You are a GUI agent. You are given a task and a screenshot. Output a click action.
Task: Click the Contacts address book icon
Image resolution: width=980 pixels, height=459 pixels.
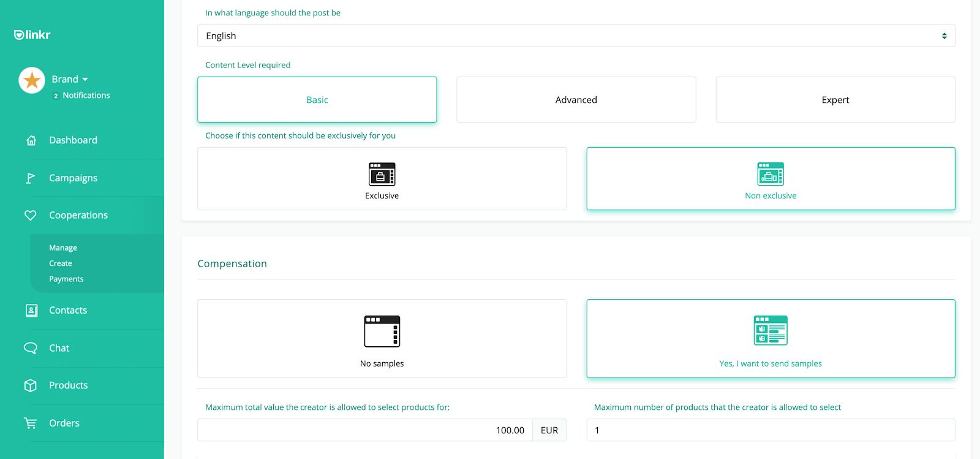pos(31,311)
